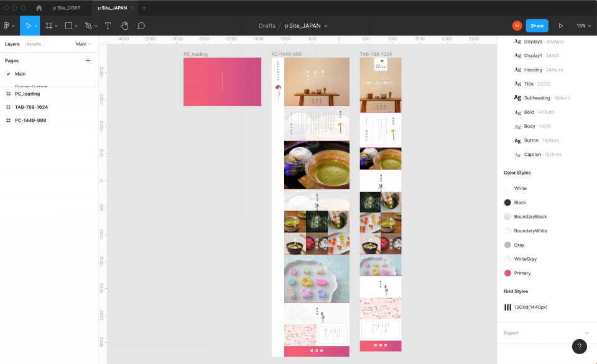This screenshot has height=364, width=597.
Task: Go to the Home icon
Action: tap(39, 7)
